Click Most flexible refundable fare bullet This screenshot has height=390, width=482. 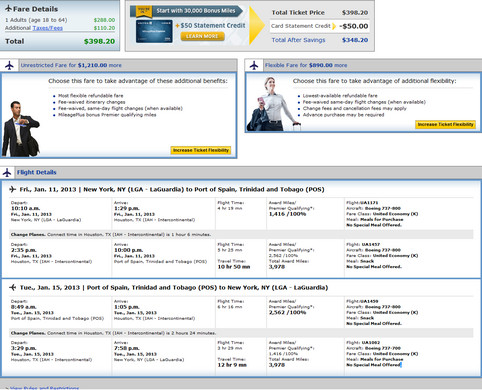tap(91, 96)
